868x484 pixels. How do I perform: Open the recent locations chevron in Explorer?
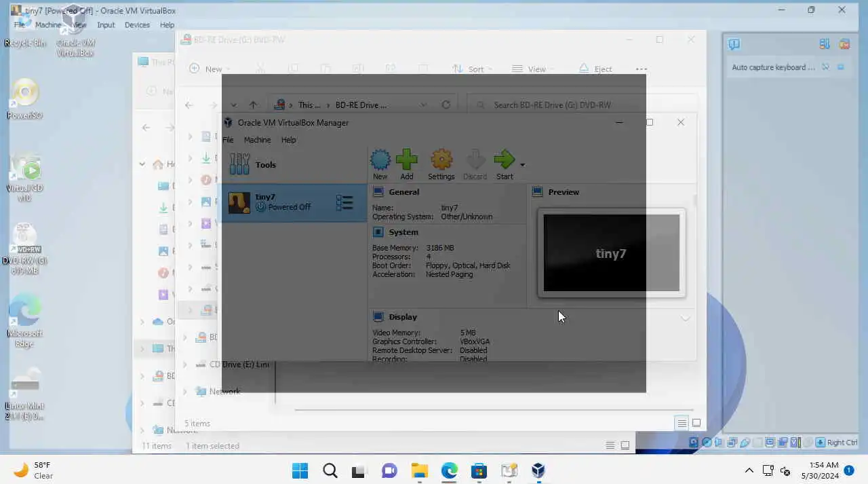pos(233,105)
